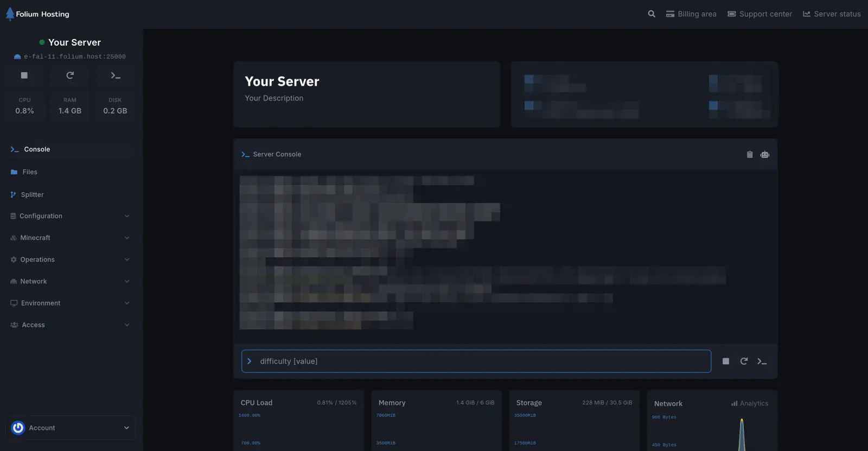Click the robot icon in Server Console header

[x=765, y=155]
